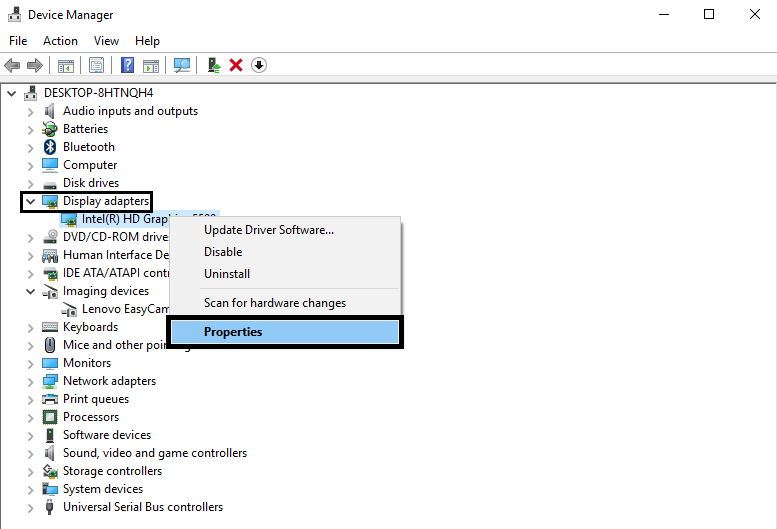The image size is (777, 529).
Task: Choose Uninstall in the context menu
Action: [227, 274]
